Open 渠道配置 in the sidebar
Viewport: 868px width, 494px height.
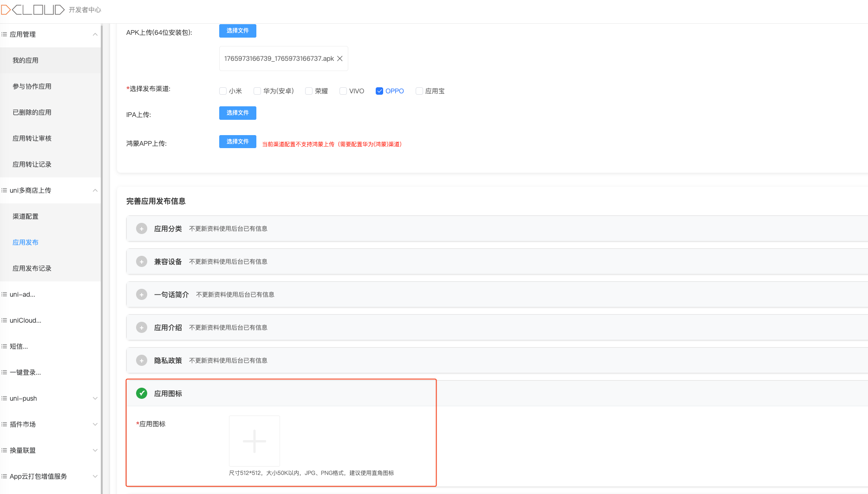coord(26,216)
